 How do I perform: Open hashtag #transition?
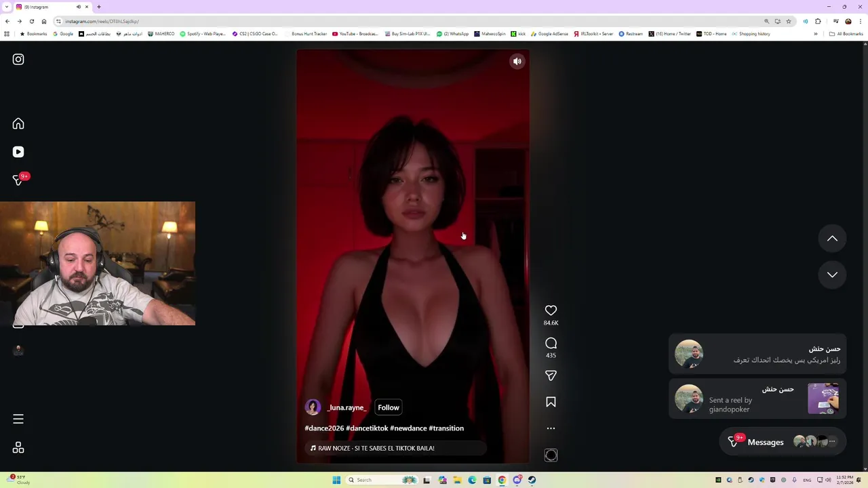click(x=446, y=428)
